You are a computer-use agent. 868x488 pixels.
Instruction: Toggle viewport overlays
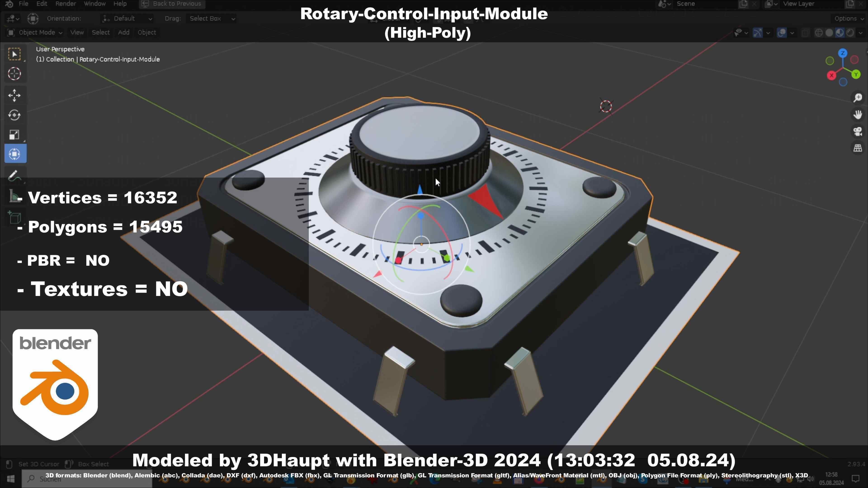point(781,33)
